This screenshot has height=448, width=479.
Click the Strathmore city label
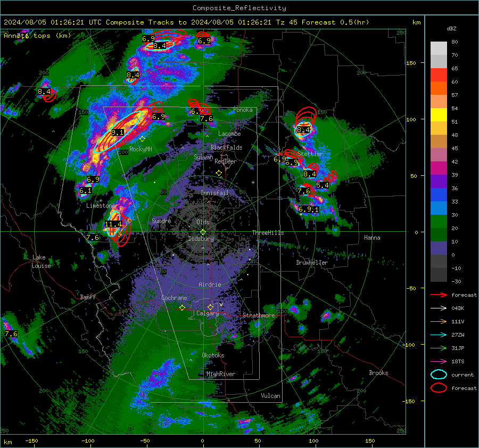pos(259,315)
